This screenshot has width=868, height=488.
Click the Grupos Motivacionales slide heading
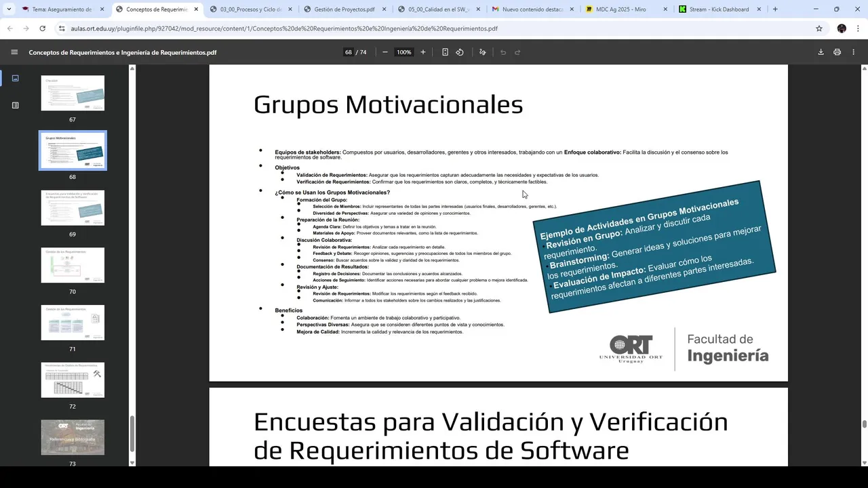388,104
